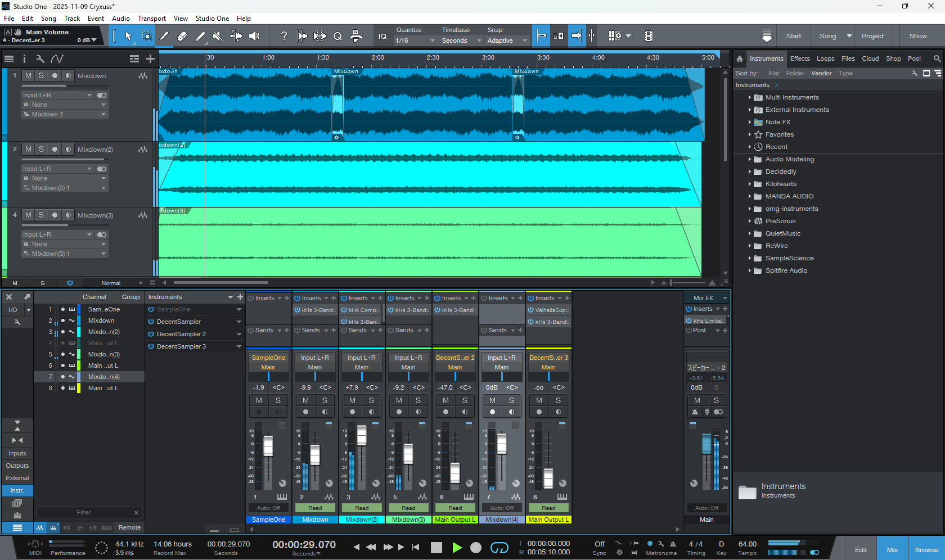
Task: Select the Mute tool
Action: point(218,35)
